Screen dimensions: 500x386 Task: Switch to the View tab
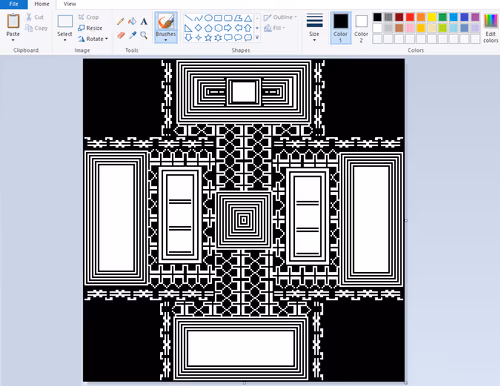point(70,4)
